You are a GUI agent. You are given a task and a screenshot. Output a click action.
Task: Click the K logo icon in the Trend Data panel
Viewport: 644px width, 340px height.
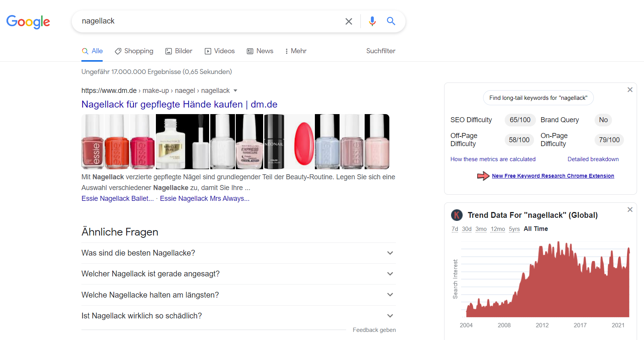(x=457, y=215)
